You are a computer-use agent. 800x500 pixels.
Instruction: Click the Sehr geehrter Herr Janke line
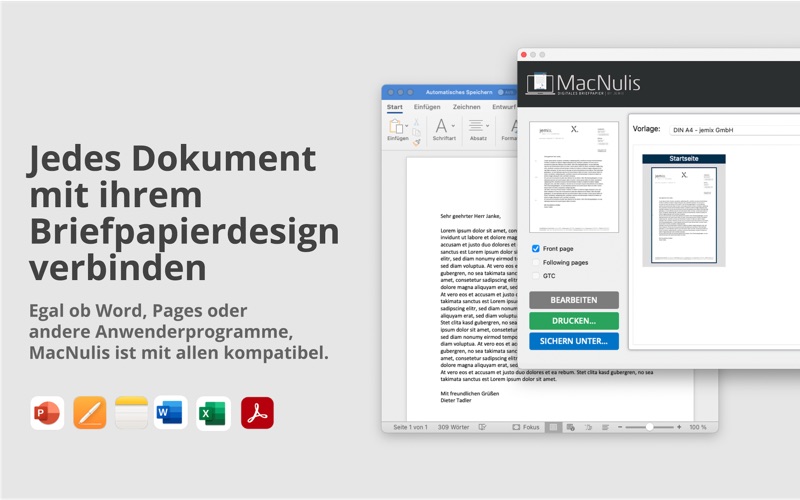[470, 216]
